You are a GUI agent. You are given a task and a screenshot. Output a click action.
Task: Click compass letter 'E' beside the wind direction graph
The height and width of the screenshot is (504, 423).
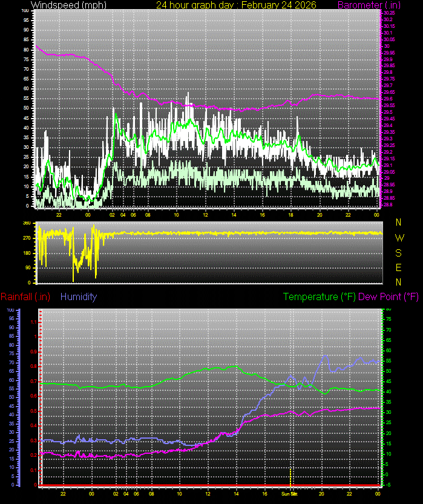coord(399,267)
